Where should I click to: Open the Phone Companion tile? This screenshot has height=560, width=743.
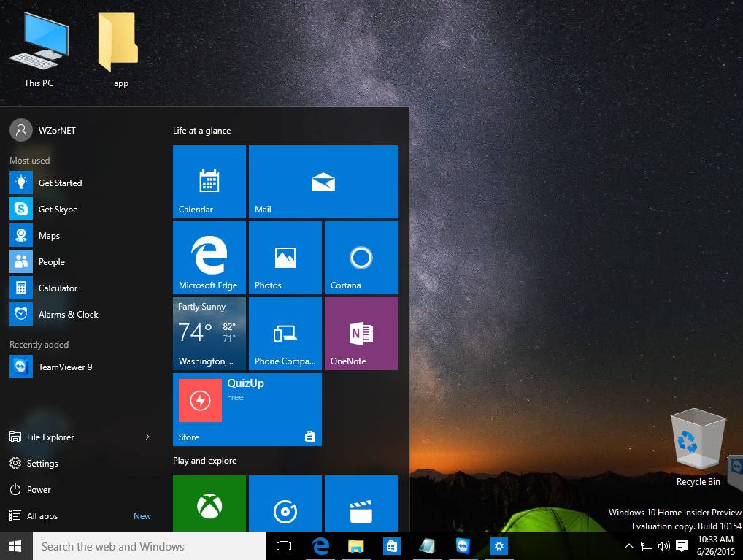285,334
